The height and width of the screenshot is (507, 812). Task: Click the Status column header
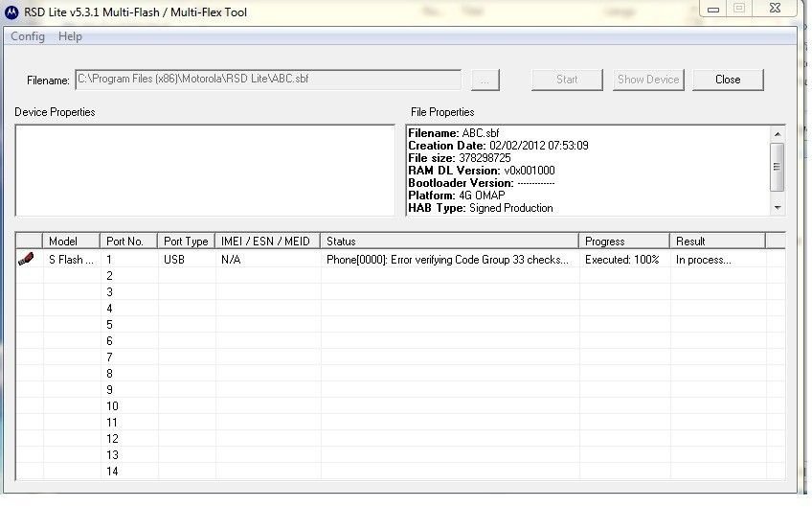[x=449, y=242]
